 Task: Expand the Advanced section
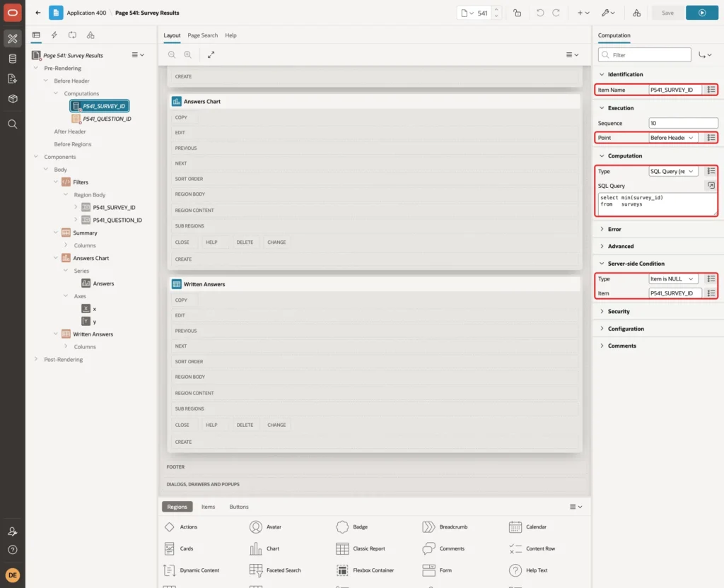602,246
